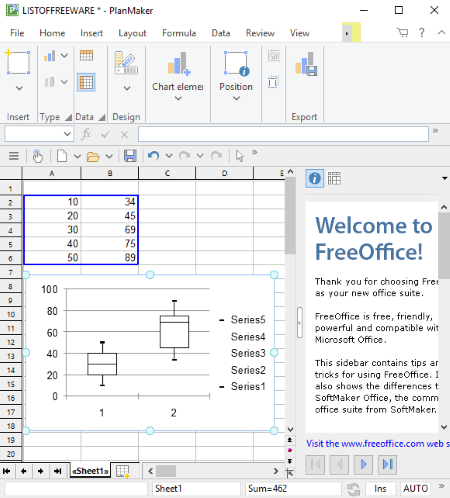Viewport: 450px width, 498px height.
Task: Click the sidebar table layout icon
Action: (x=334, y=179)
